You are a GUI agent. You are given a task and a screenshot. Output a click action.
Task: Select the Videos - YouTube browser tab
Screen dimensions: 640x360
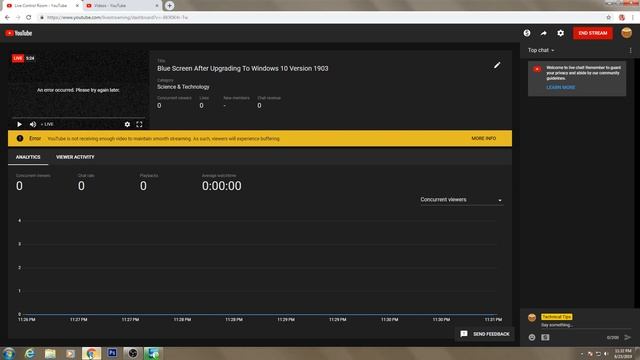[x=122, y=6]
